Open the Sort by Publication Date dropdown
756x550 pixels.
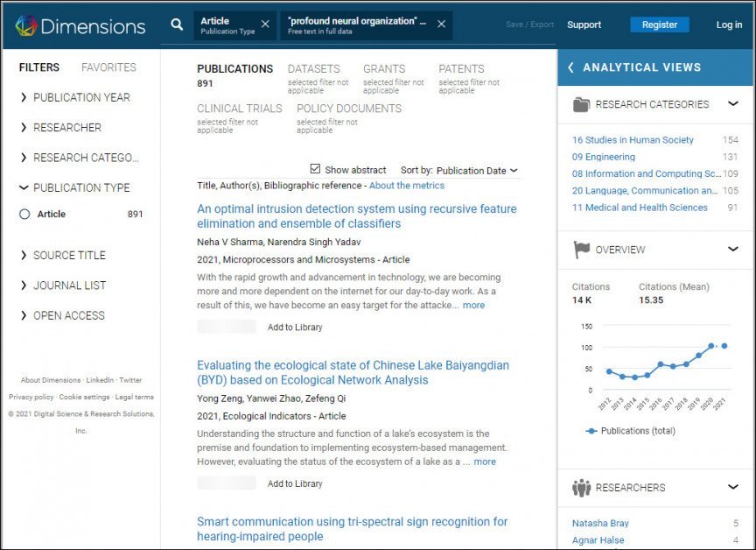pyautogui.click(x=477, y=171)
